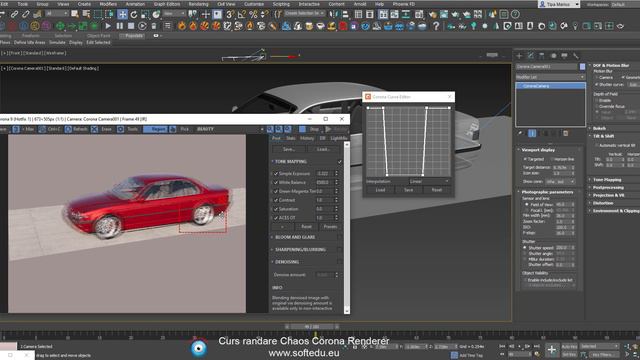Screen dimensions: 640x360
Task: Click Reset button under tone mapping operators
Action: tap(307, 227)
